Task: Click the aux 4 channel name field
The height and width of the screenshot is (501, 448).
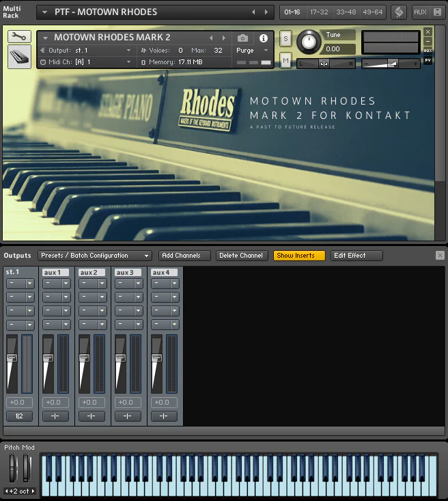Action: (164, 272)
